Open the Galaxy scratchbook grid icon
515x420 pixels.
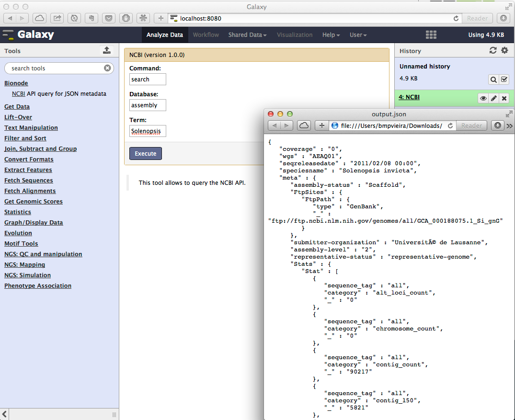[431, 35]
